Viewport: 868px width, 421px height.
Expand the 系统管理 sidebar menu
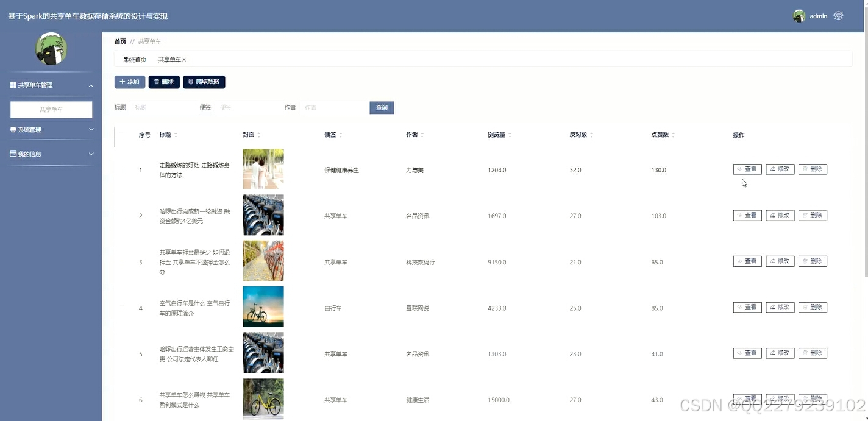click(51, 129)
